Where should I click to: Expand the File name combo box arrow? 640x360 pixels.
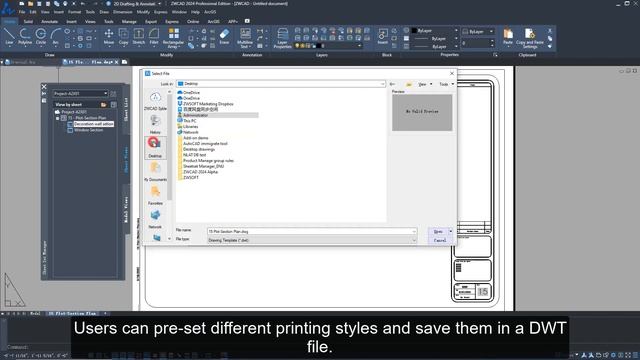[x=413, y=231]
